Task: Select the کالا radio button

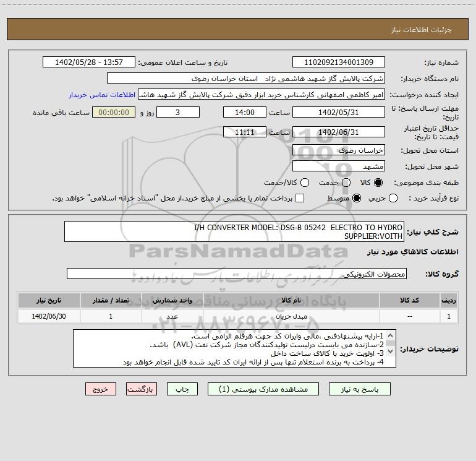Action: click(378, 183)
